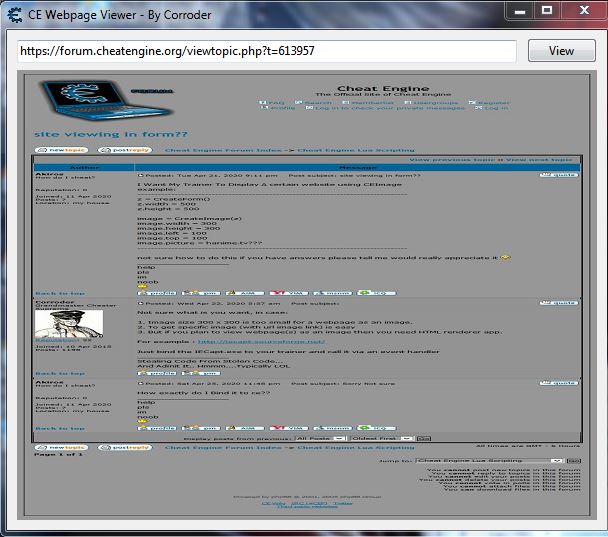
Task: Click the top 'new topic' button
Action: [62, 150]
